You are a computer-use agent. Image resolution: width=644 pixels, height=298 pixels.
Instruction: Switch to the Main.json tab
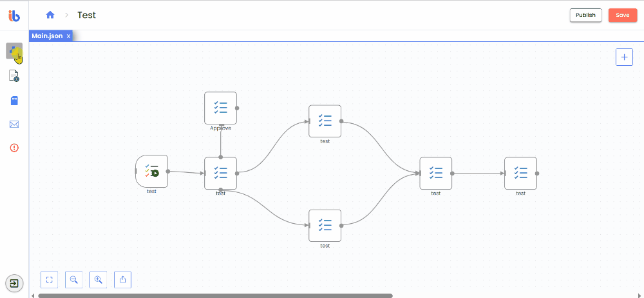coord(47,36)
